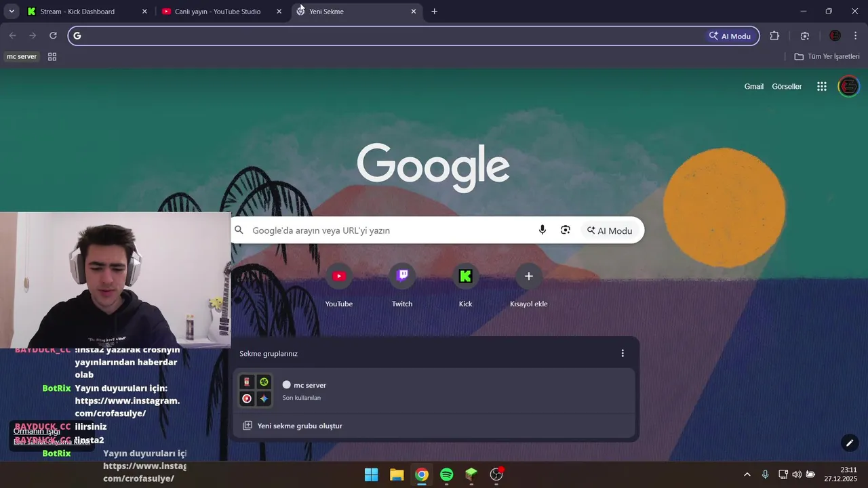Search by image with Lens icon

(566, 230)
